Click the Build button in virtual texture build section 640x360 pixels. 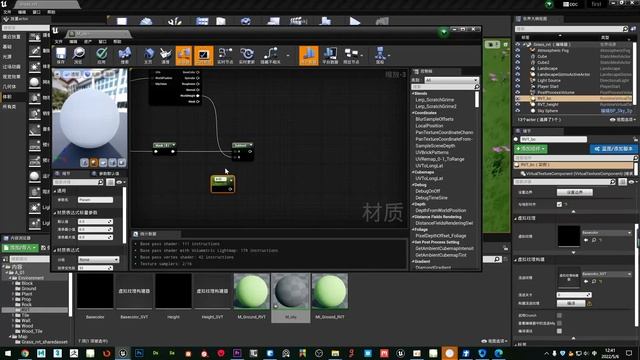point(571,303)
